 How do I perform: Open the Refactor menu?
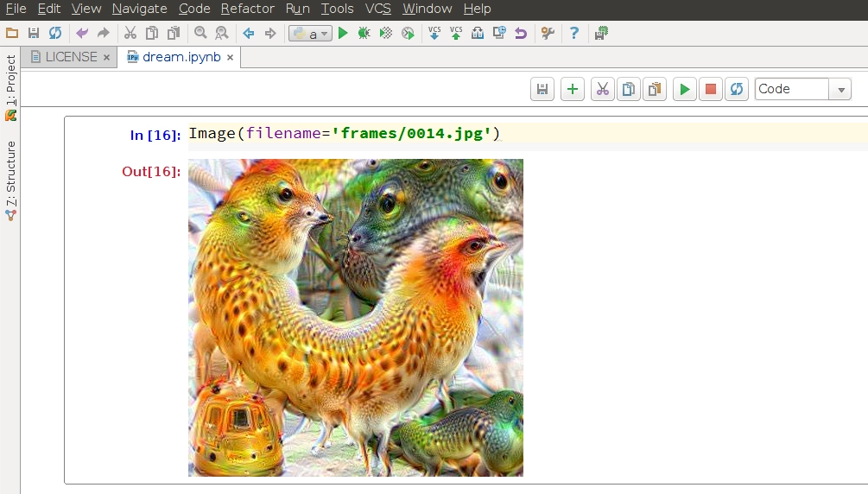click(x=248, y=9)
